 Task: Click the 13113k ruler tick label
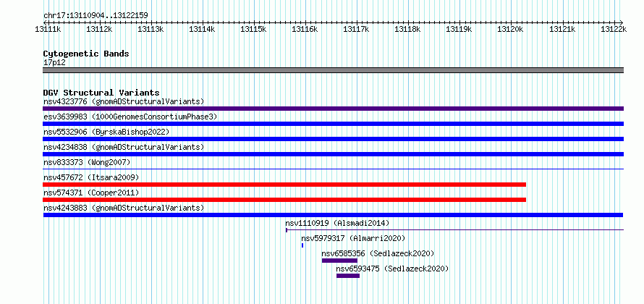point(151,29)
